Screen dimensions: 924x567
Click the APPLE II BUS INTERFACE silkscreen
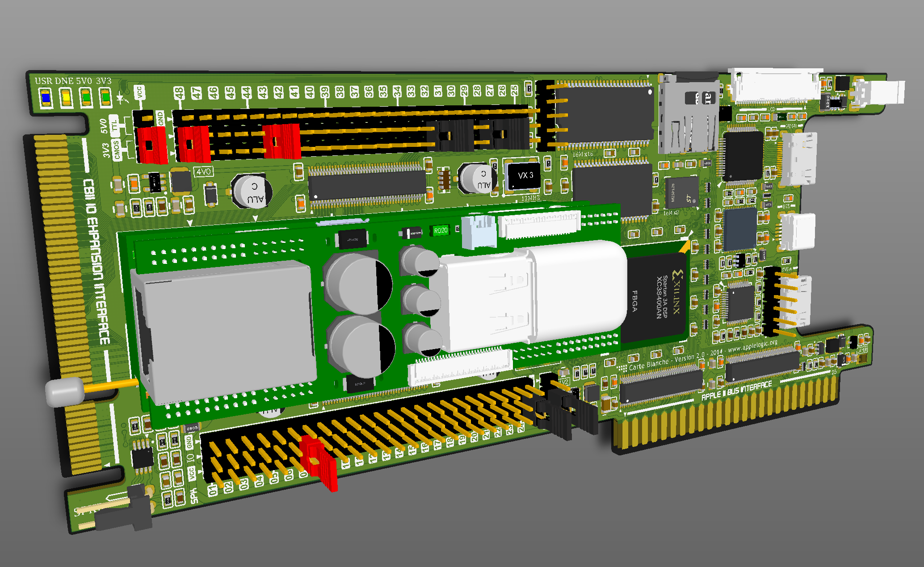coord(736,390)
